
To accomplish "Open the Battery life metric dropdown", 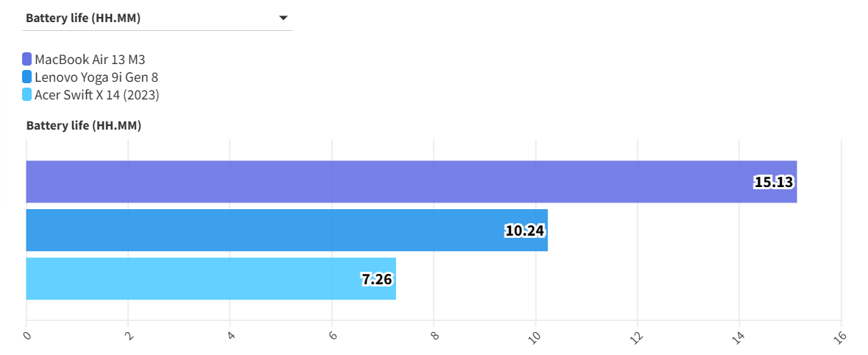I will pyautogui.click(x=157, y=18).
